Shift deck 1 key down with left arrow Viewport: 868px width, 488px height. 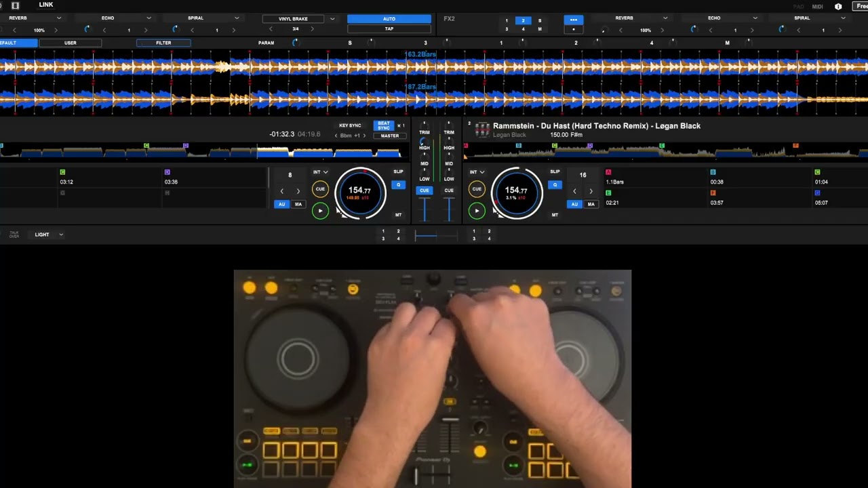336,136
